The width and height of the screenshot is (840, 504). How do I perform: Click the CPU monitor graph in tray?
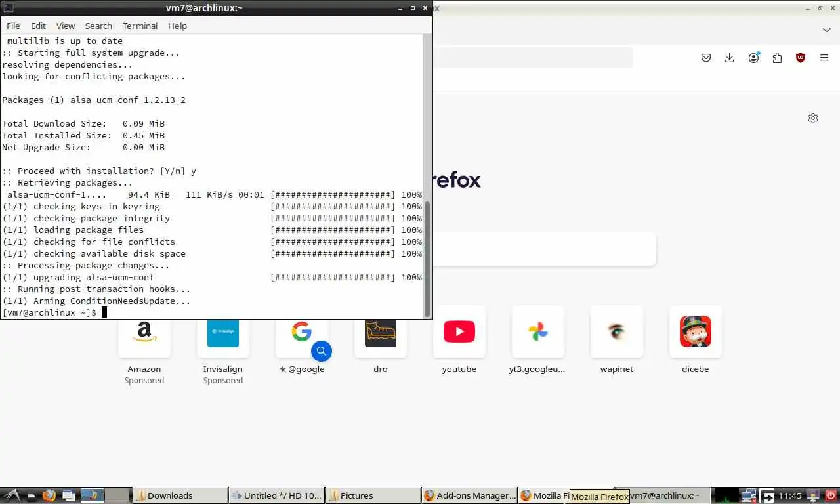726,495
